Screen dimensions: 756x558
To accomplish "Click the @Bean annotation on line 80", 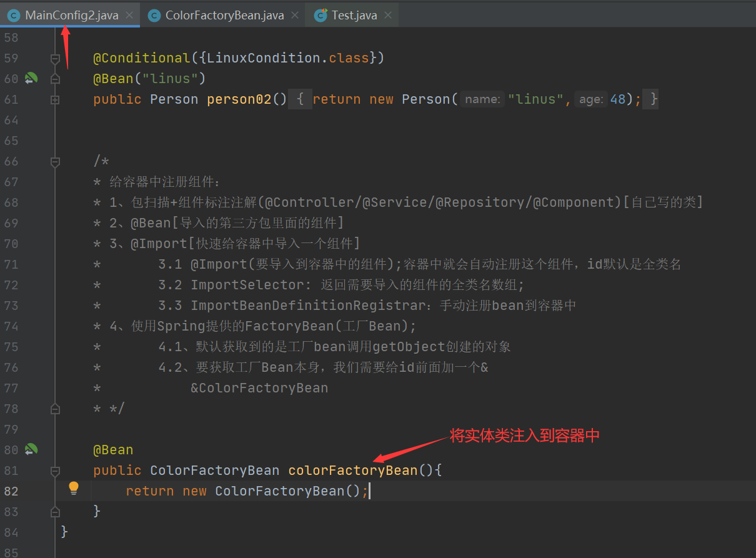I will click(x=113, y=449).
